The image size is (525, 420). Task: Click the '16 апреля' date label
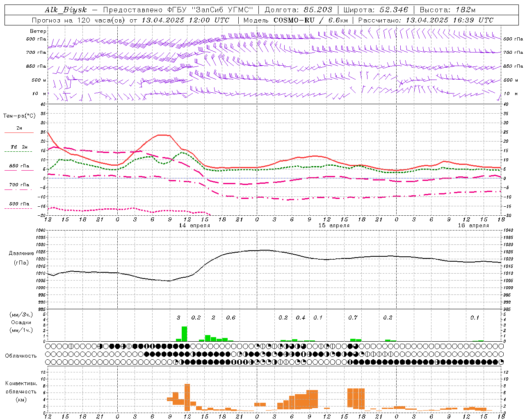[x=473, y=226]
